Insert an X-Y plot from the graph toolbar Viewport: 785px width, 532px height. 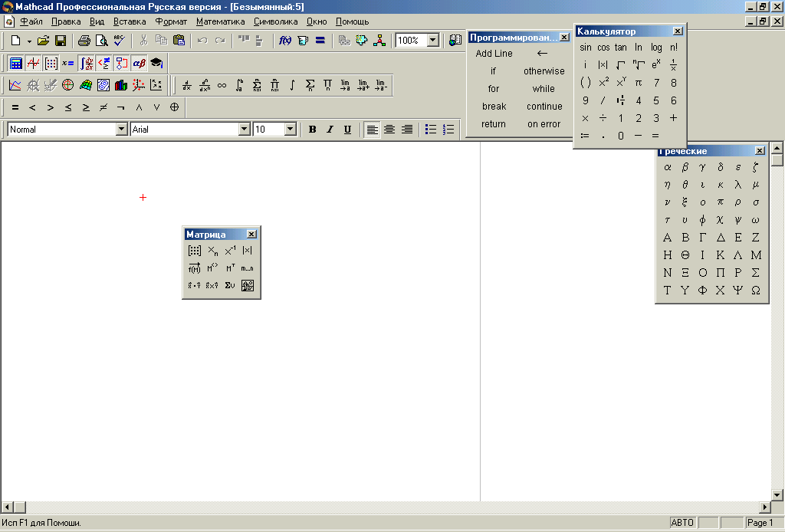[x=15, y=85]
